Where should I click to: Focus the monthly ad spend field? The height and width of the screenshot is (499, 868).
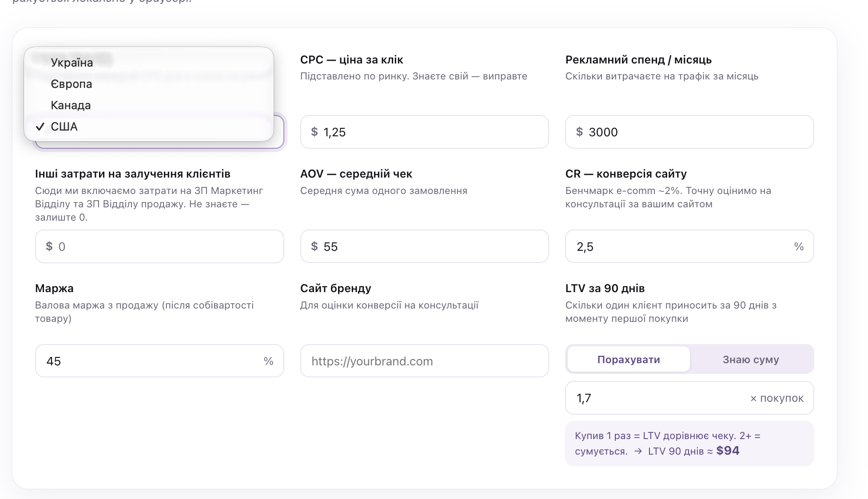689,132
